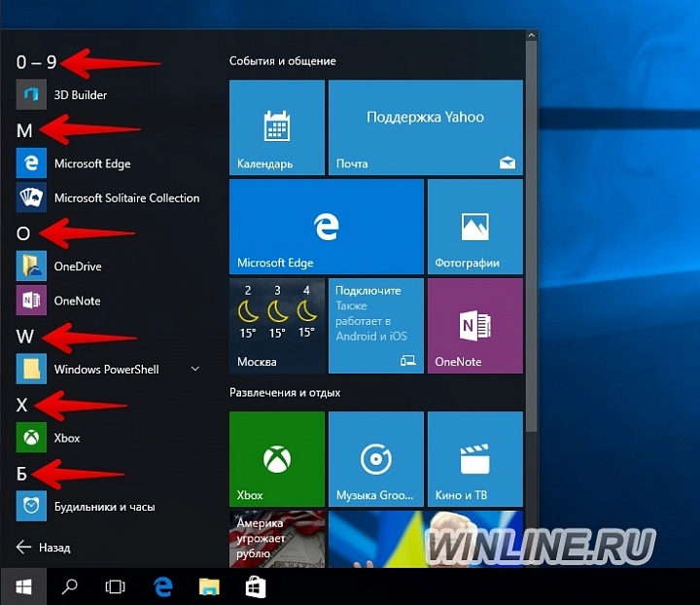Open the Фотографии photos tile
Viewport: 700px width, 605px height.
[475, 227]
